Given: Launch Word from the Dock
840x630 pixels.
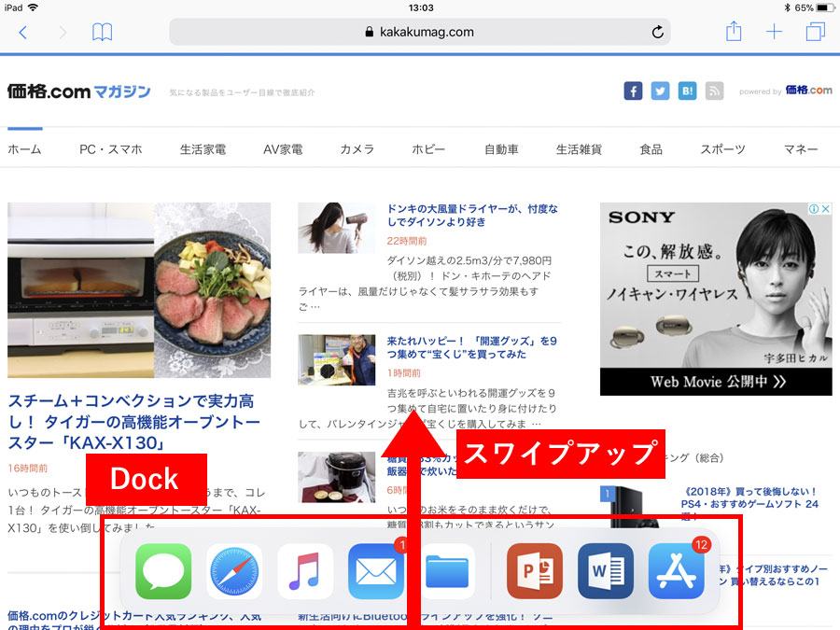Looking at the screenshot, I should [606, 571].
